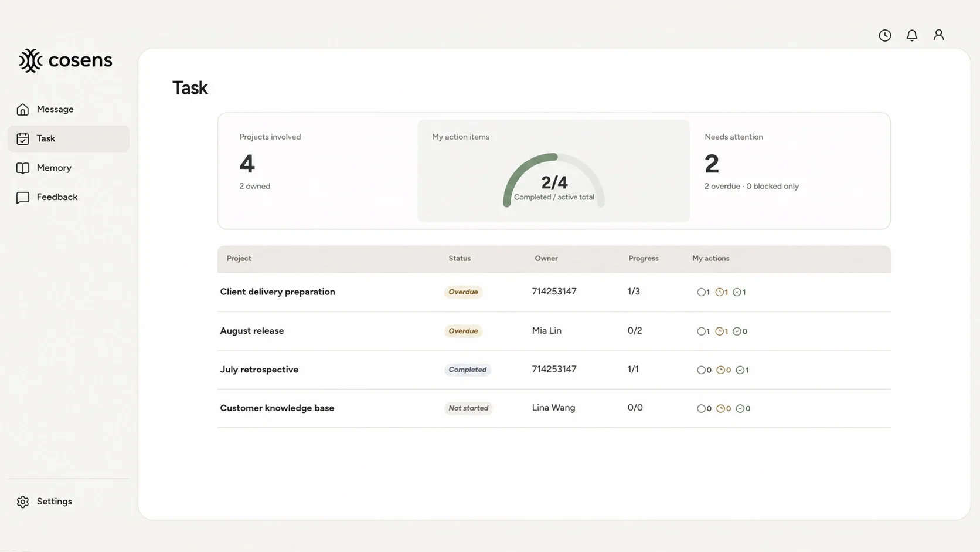Click the Status column header

click(460, 259)
